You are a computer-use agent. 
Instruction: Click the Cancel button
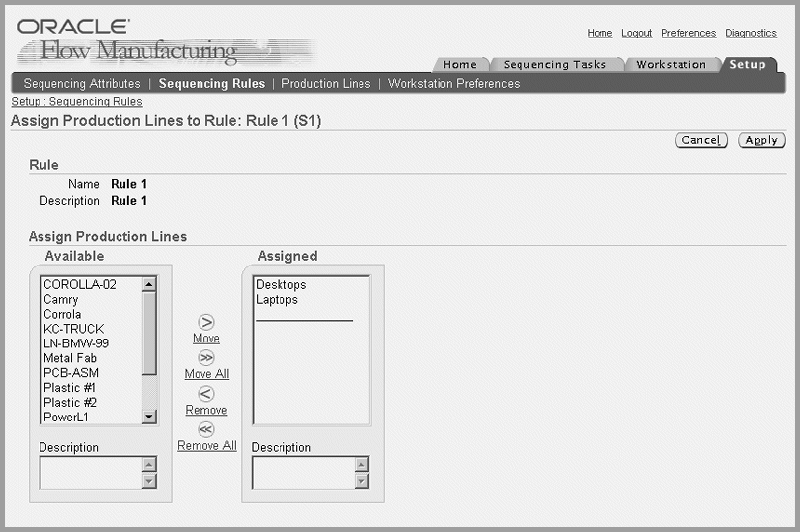701,140
